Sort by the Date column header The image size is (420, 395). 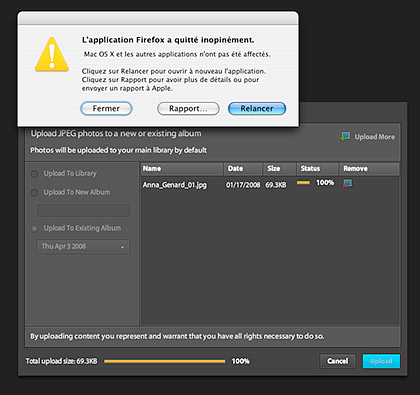click(243, 169)
